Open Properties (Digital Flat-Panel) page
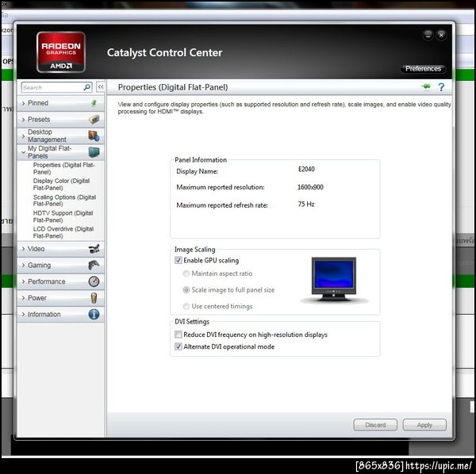The image size is (476, 474). [63, 168]
